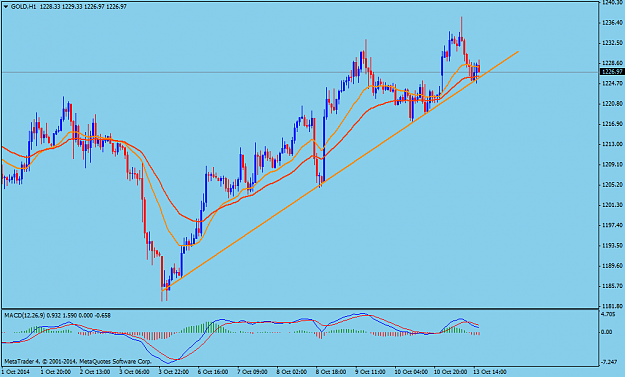This screenshot has height=377, width=625.
Task: Click the 10 Oct 04:00 time label
Action: coord(411,372)
